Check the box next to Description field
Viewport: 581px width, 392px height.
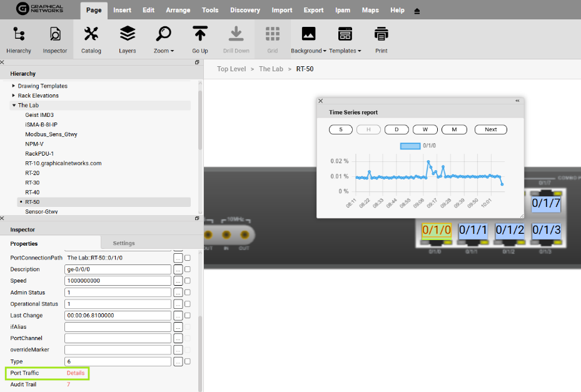coord(188,269)
